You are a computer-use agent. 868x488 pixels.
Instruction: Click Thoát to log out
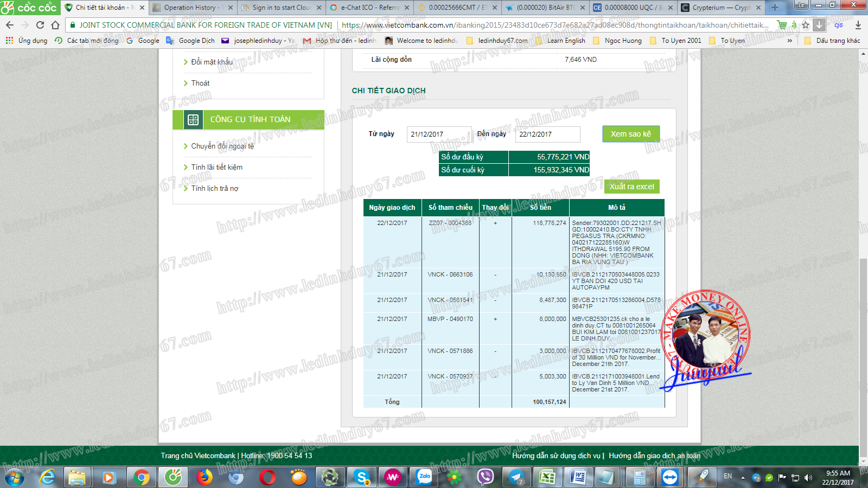tap(200, 83)
